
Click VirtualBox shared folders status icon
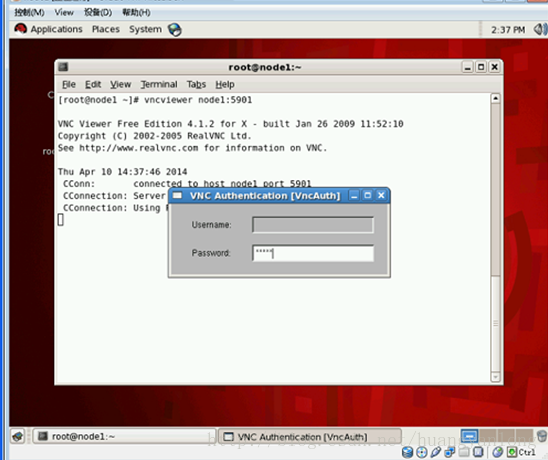point(464,453)
